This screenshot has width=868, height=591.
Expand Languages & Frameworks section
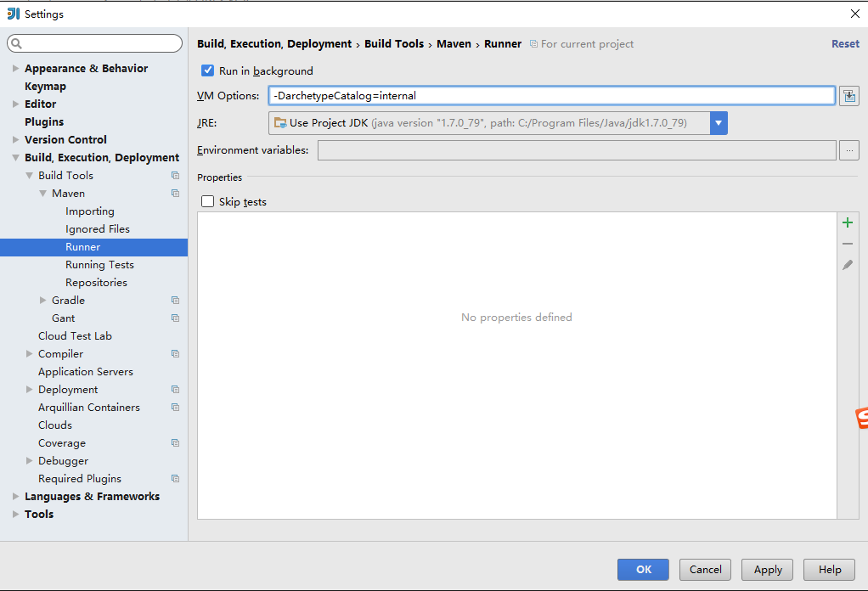click(x=15, y=497)
